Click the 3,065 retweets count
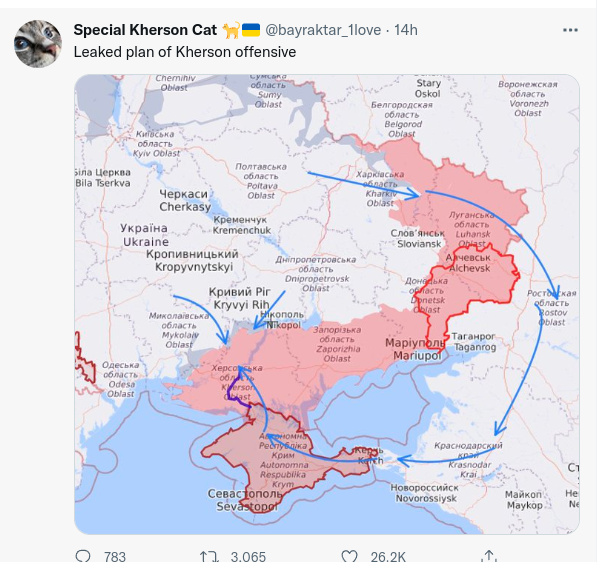This screenshot has width=597, height=562. (248, 557)
